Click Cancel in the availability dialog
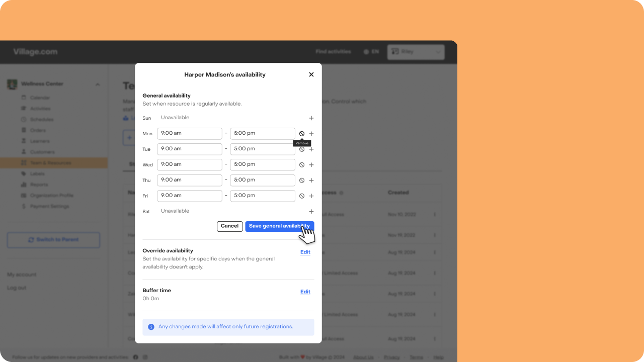 [x=229, y=226]
